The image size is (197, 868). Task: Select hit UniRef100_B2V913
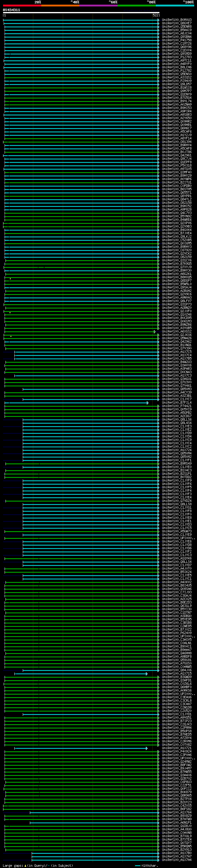coord(176,850)
